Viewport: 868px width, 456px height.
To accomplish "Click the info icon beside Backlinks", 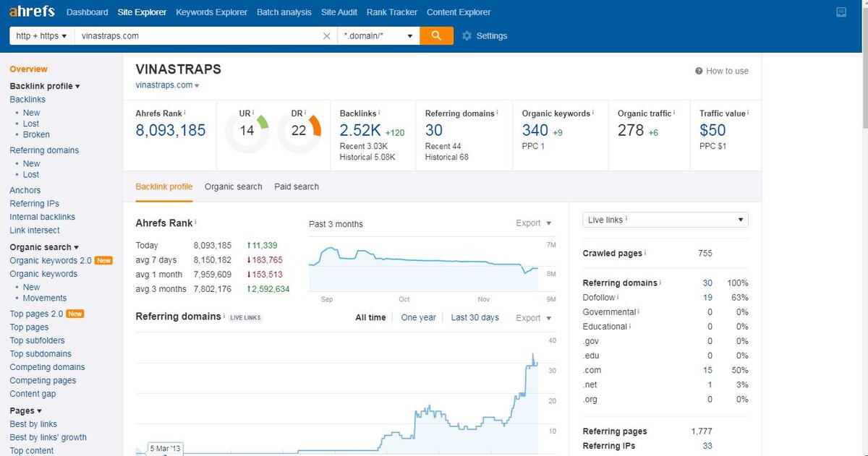I will click(x=380, y=112).
